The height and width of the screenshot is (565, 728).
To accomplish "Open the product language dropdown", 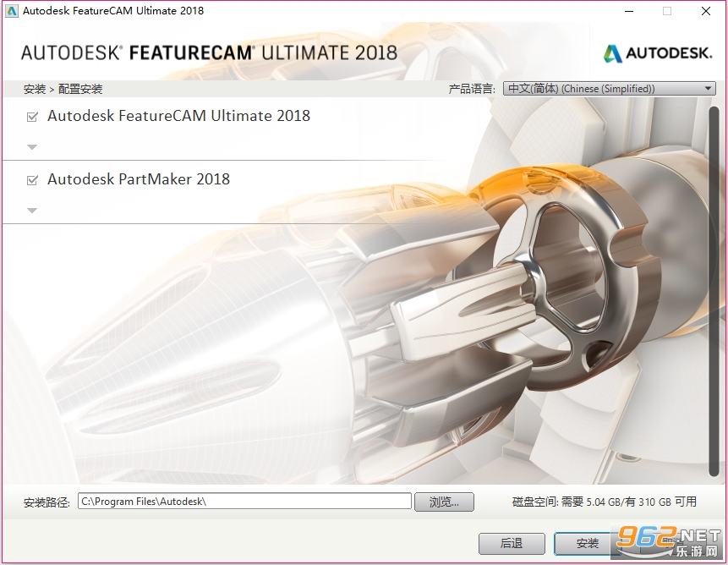I will (610, 89).
